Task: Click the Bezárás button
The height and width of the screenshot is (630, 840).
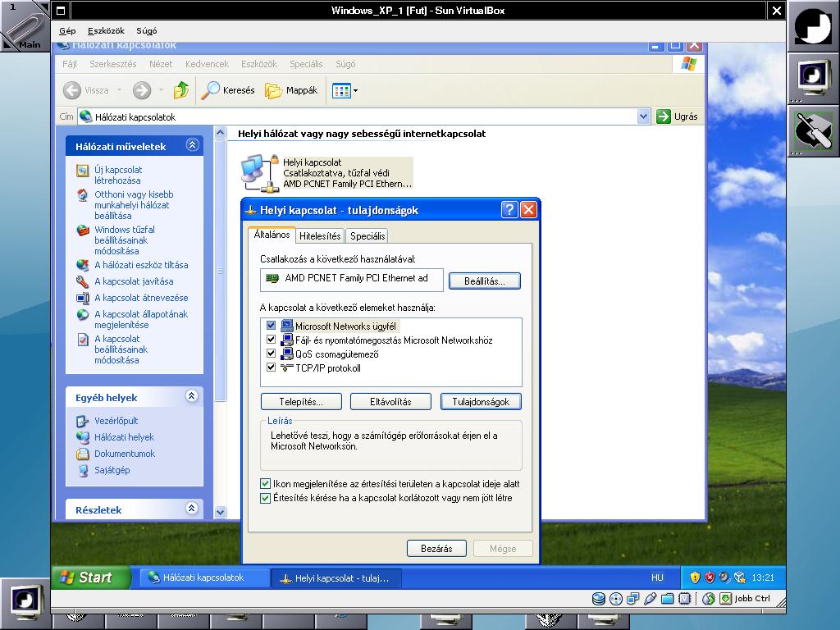Action: pyautogui.click(x=436, y=548)
